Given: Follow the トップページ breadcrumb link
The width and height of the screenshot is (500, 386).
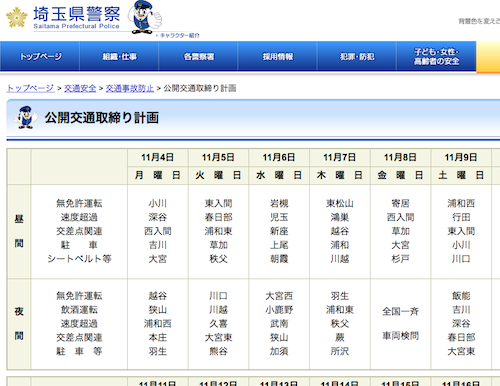Looking at the screenshot, I should [x=30, y=88].
